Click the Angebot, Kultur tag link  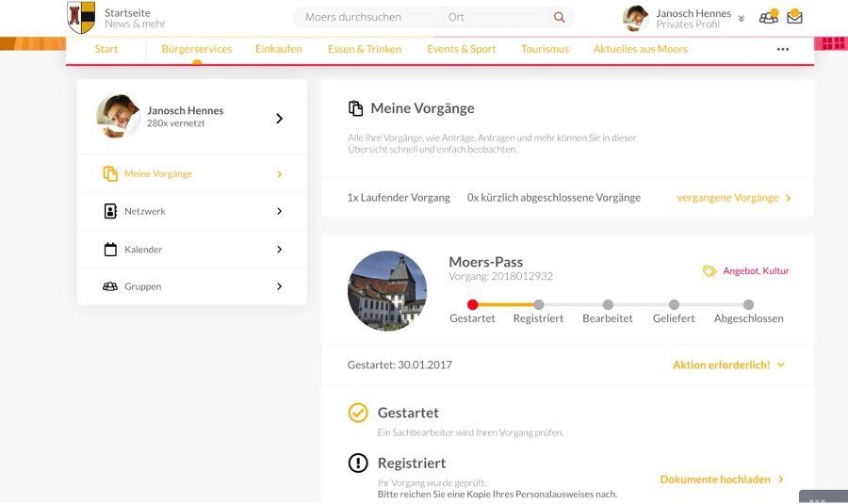pos(756,271)
